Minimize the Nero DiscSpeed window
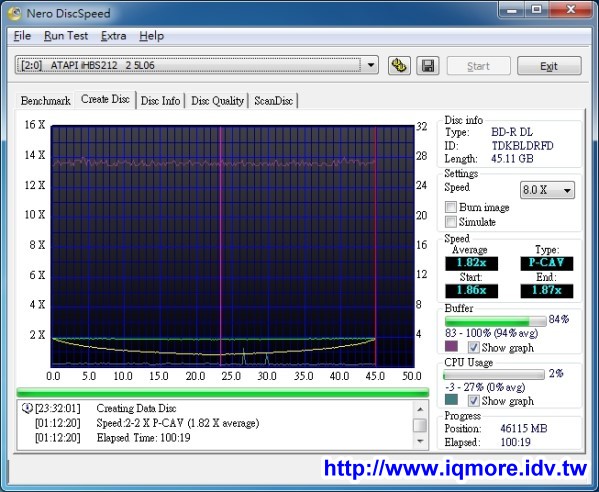The height and width of the screenshot is (492, 599). (x=512, y=10)
